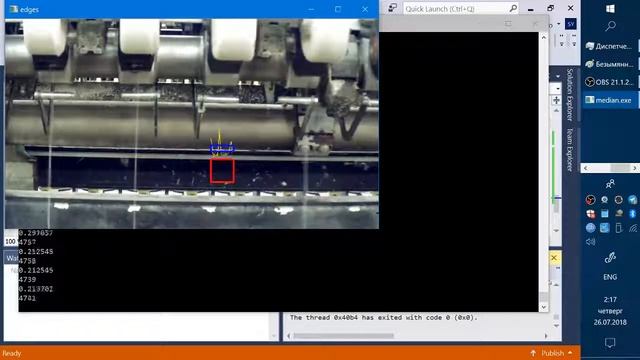
Task: Switch the ENG input language
Action: coord(610,277)
